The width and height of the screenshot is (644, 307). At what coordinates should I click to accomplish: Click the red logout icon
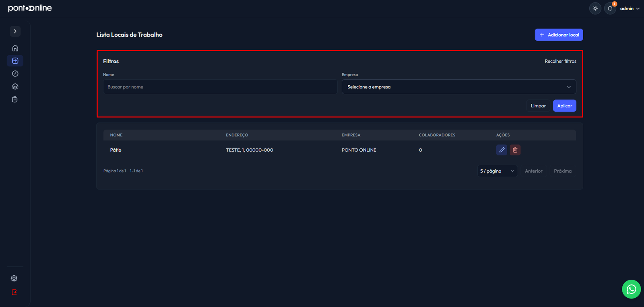click(14, 293)
